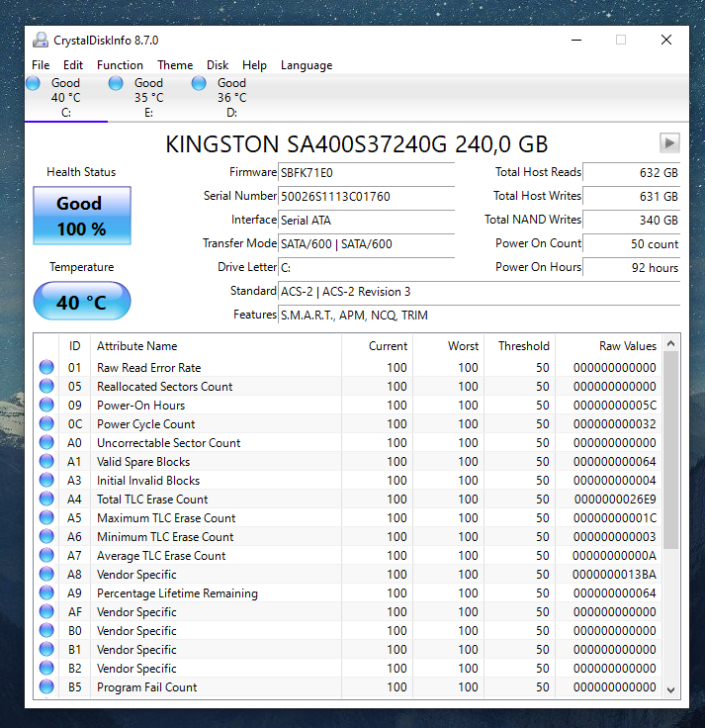Click status orb for Percentage Lifetime Remaining
Image resolution: width=705 pixels, height=728 pixels.
point(46,592)
